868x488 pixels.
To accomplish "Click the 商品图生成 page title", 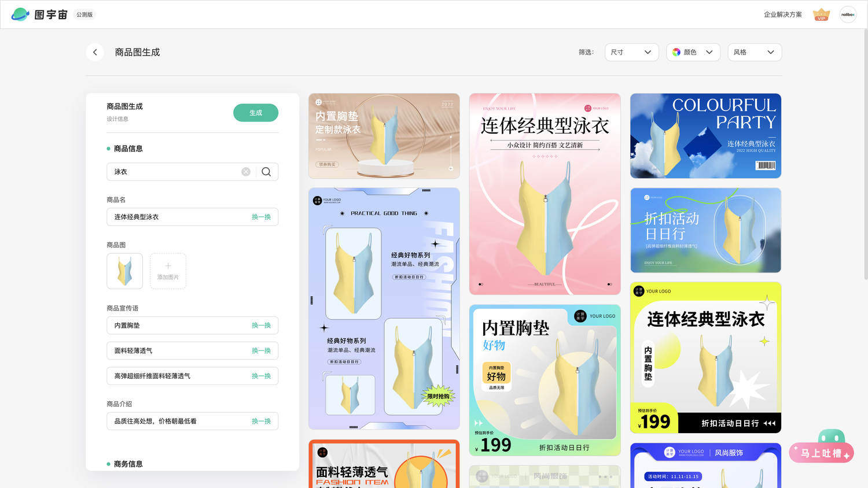I will [x=137, y=52].
